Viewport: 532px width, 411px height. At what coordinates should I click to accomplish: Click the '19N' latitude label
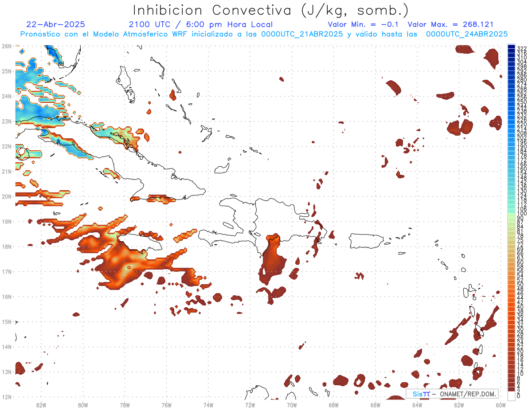click(x=6, y=221)
